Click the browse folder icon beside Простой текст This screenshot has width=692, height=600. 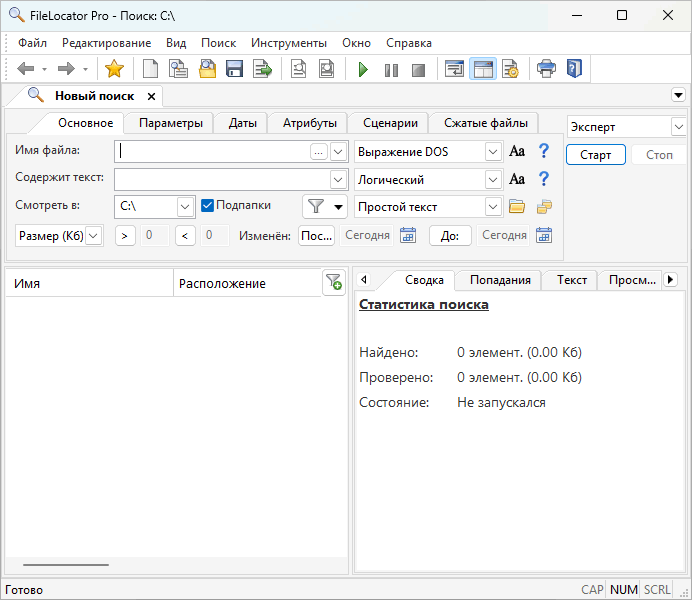pos(517,207)
